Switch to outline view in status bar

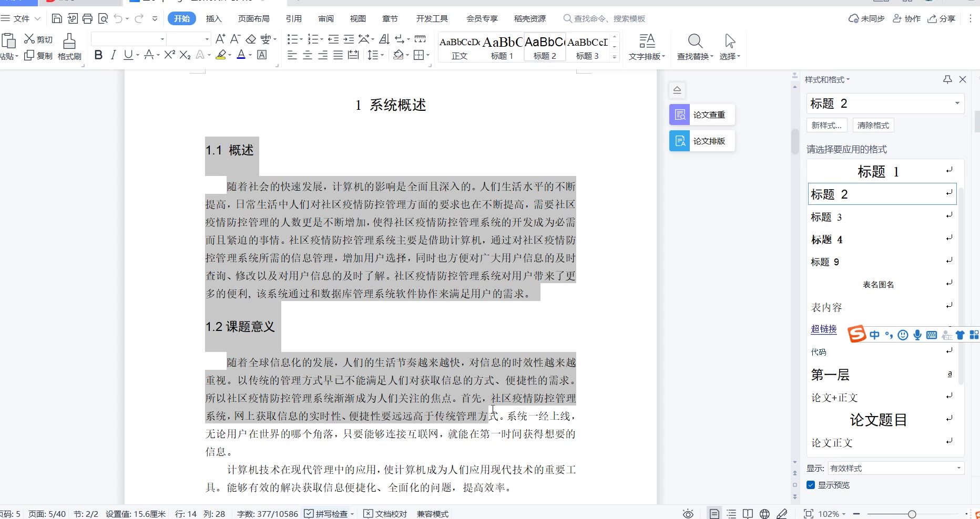tap(731, 514)
